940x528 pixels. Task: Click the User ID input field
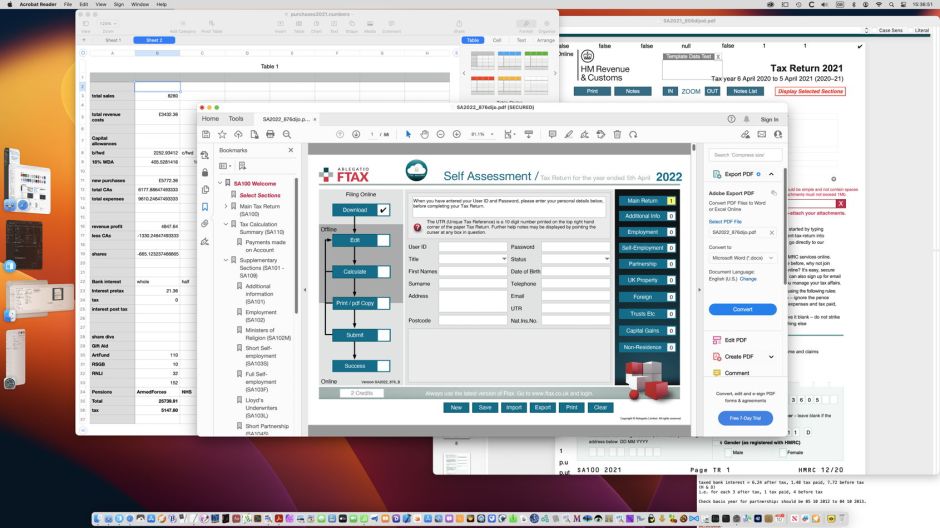[472, 246]
